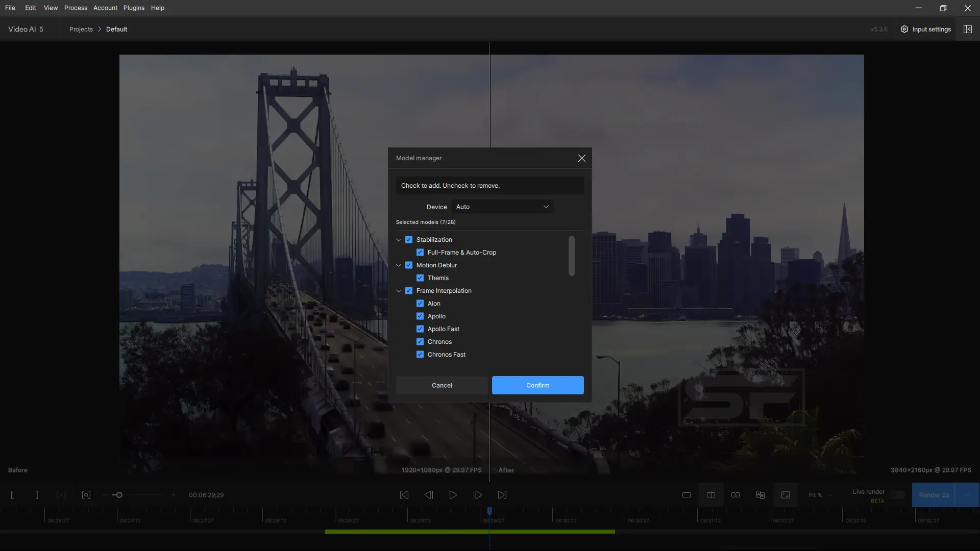Select the single view preview icon
980x551 pixels.
click(687, 495)
